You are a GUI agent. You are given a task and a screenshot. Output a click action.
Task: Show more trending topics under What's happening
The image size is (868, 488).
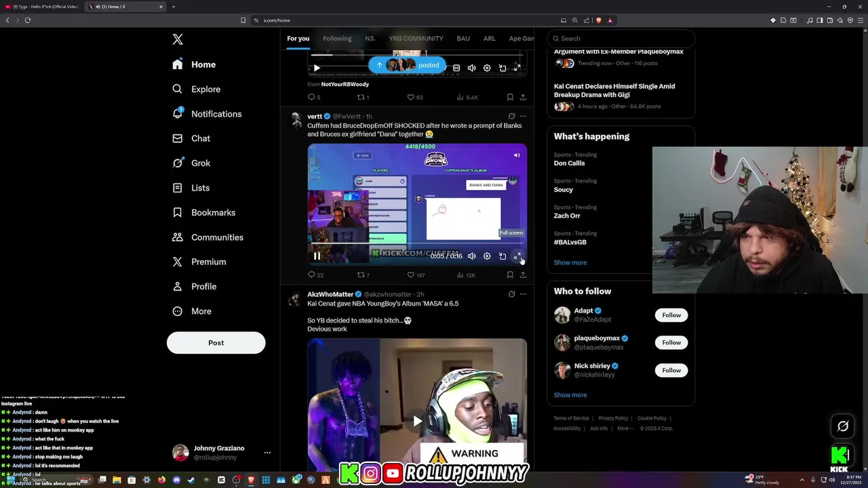pos(570,262)
